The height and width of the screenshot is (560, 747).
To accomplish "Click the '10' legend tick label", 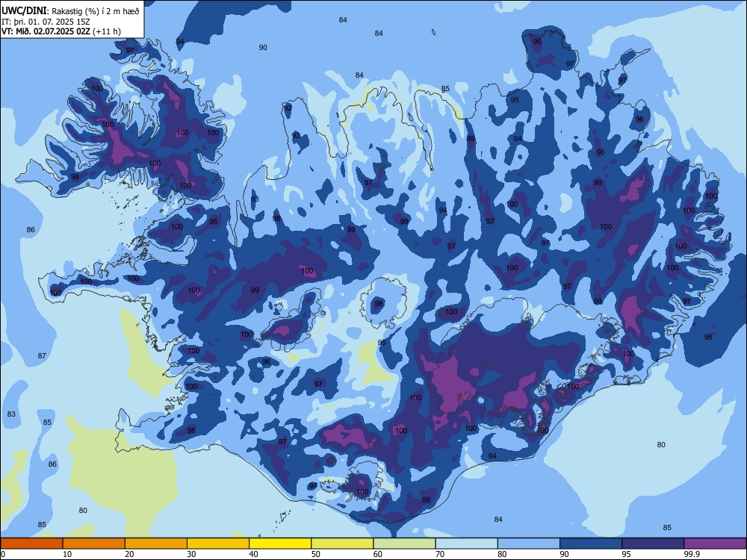I will [x=67, y=554].
